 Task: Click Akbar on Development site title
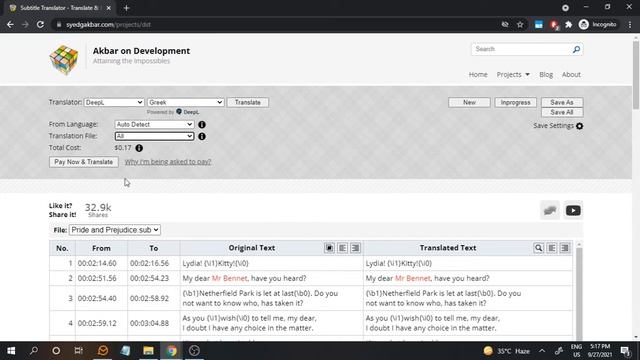[141, 51]
